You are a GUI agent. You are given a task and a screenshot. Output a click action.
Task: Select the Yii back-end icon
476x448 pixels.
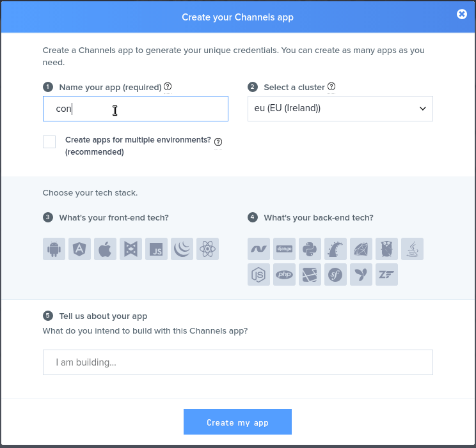[361, 275]
